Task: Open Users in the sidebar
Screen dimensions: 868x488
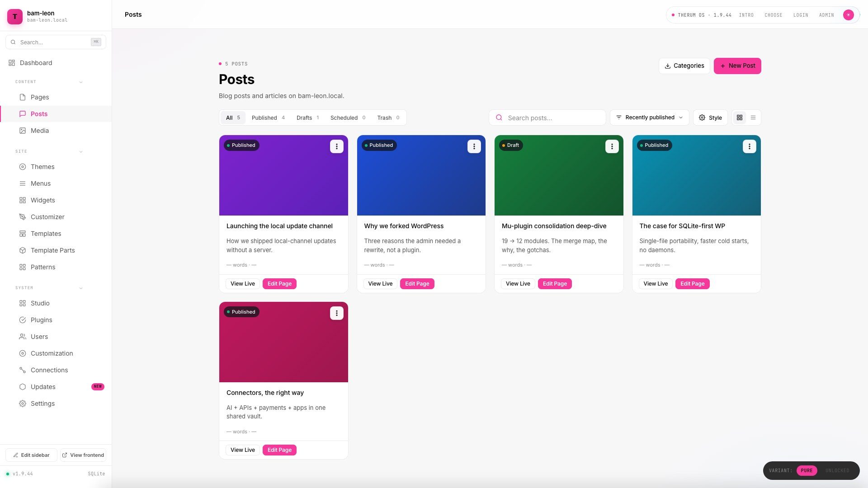Action: [56, 337]
